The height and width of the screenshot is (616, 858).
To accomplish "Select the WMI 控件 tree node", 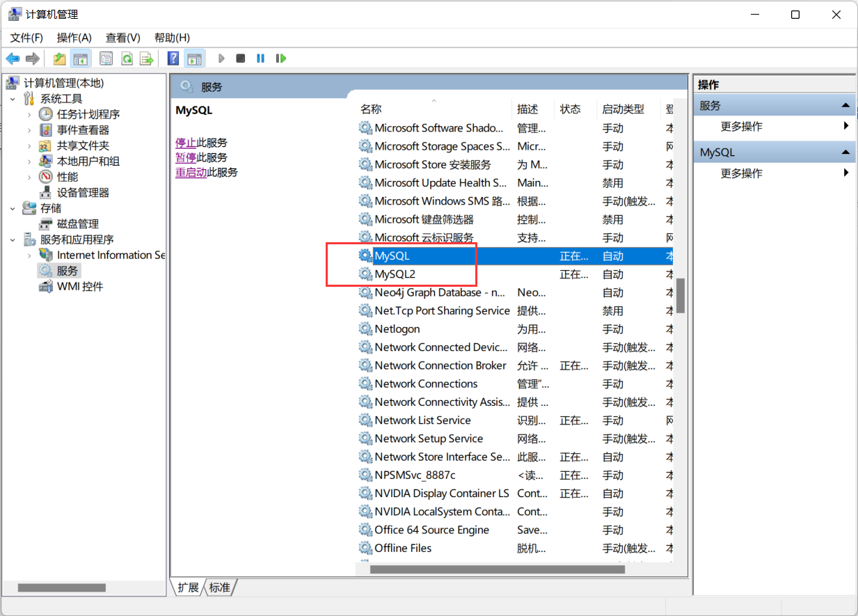I will point(80,287).
